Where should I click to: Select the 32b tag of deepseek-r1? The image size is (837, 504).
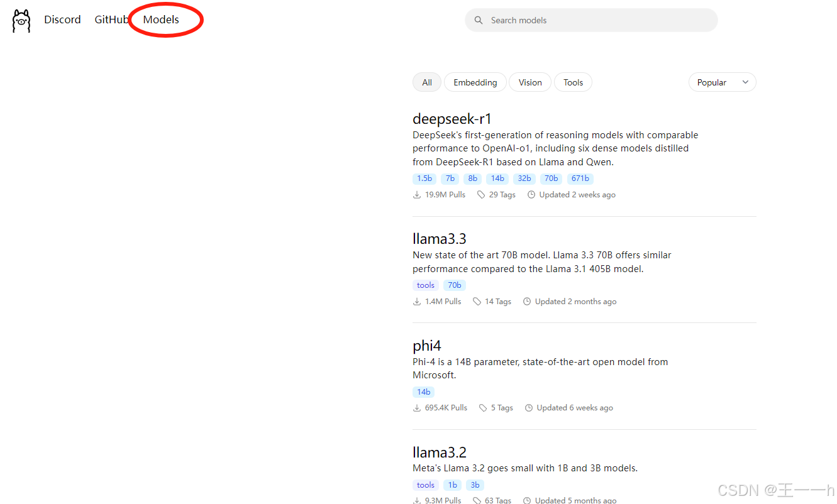click(x=524, y=178)
